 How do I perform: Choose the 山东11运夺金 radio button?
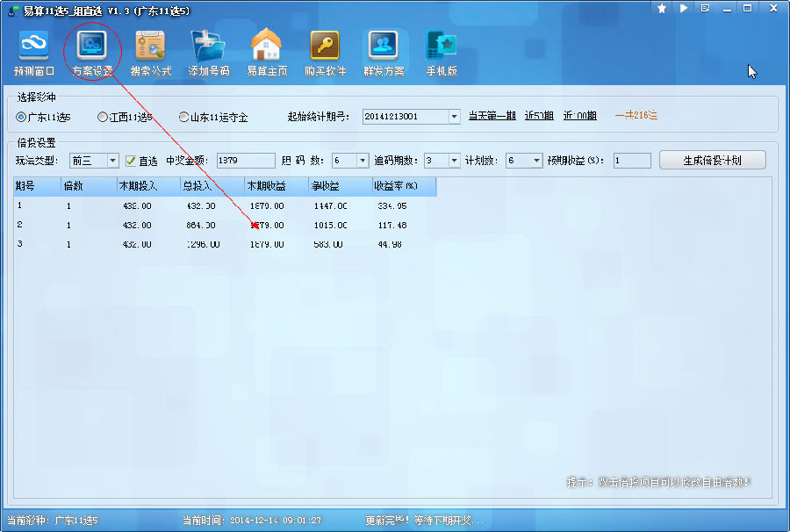pos(183,117)
